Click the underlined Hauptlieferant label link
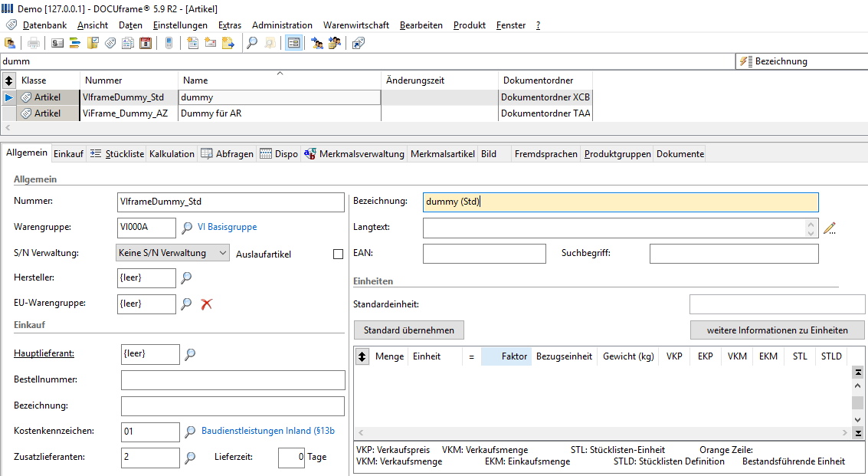Screen dimensions: 868x476 coord(44,353)
